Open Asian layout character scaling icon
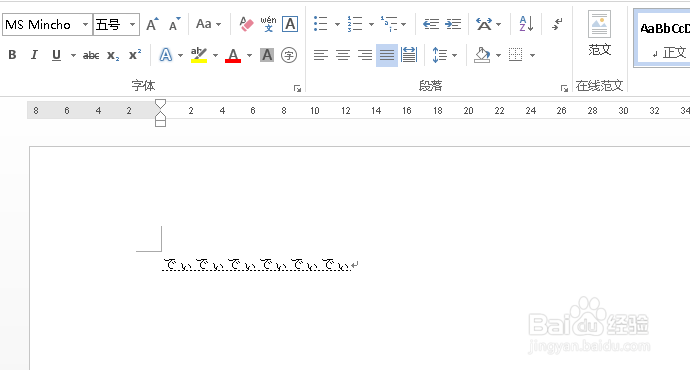Viewport: 690px width, 370px height. (x=484, y=24)
